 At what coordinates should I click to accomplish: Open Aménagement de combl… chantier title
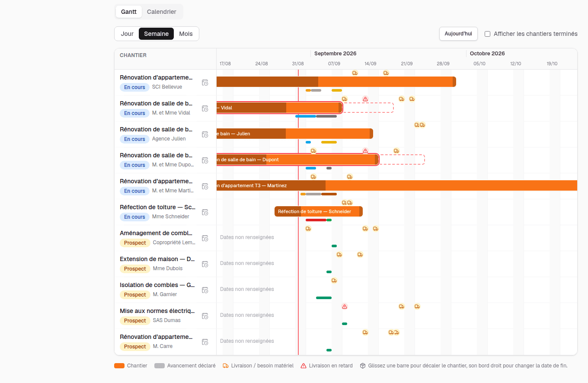pos(157,233)
